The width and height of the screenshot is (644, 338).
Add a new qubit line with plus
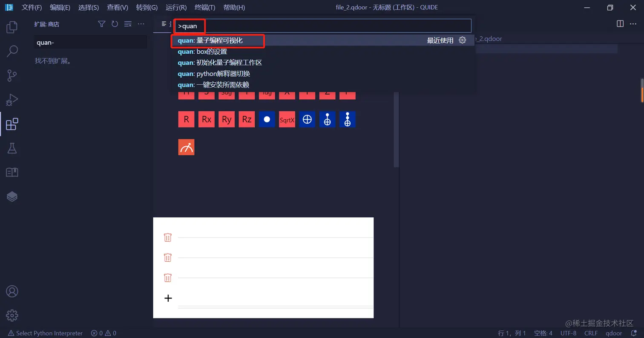point(168,298)
